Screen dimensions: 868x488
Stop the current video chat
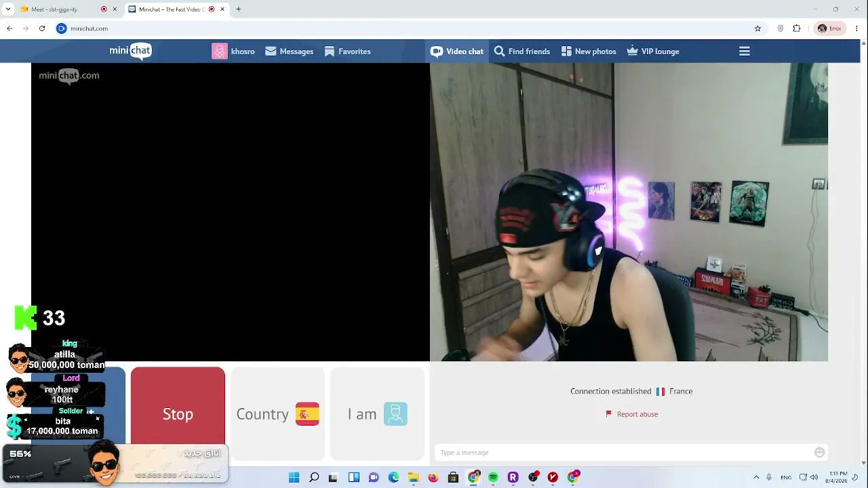pos(178,414)
